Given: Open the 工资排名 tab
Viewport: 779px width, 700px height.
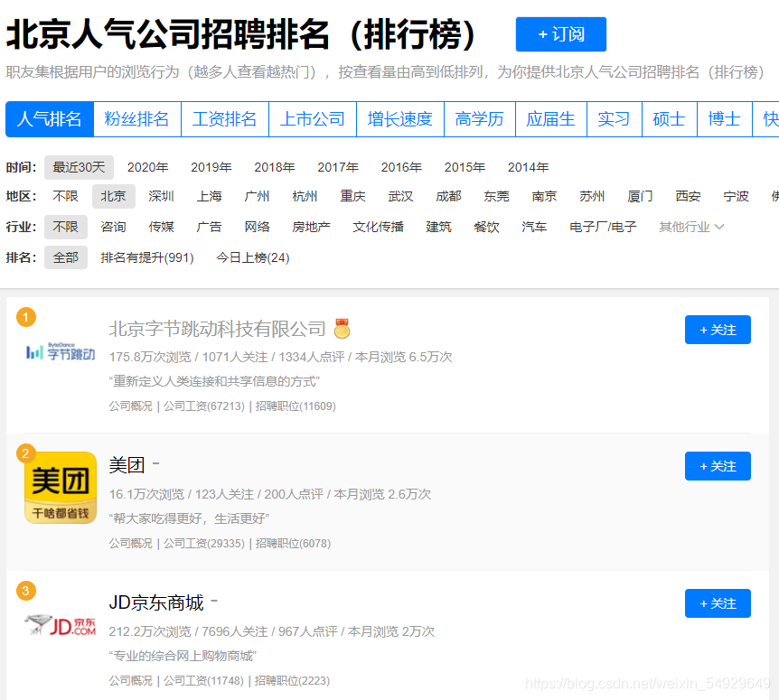Looking at the screenshot, I should pyautogui.click(x=224, y=119).
